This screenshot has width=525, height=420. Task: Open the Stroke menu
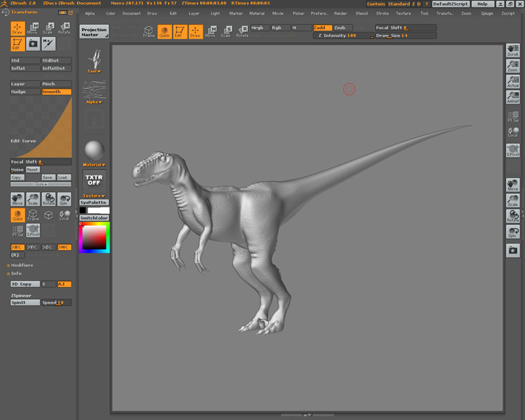pyautogui.click(x=383, y=13)
